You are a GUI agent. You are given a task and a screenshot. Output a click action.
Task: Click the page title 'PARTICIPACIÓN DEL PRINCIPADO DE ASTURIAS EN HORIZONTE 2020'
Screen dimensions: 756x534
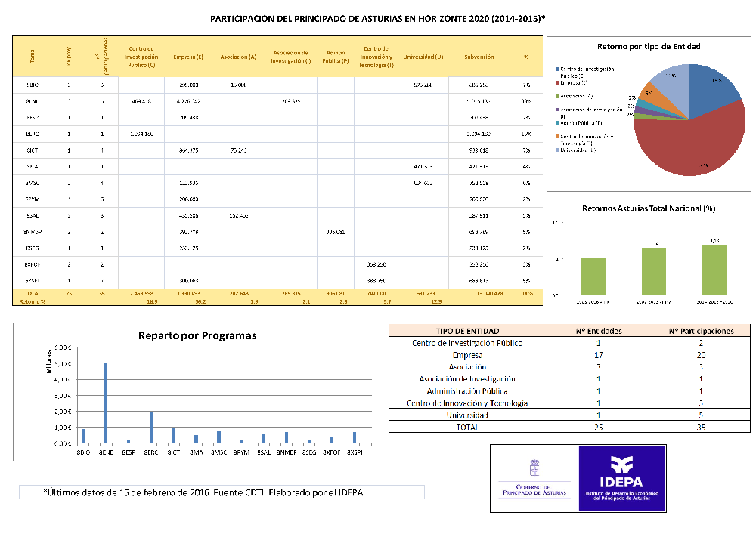coord(377,19)
